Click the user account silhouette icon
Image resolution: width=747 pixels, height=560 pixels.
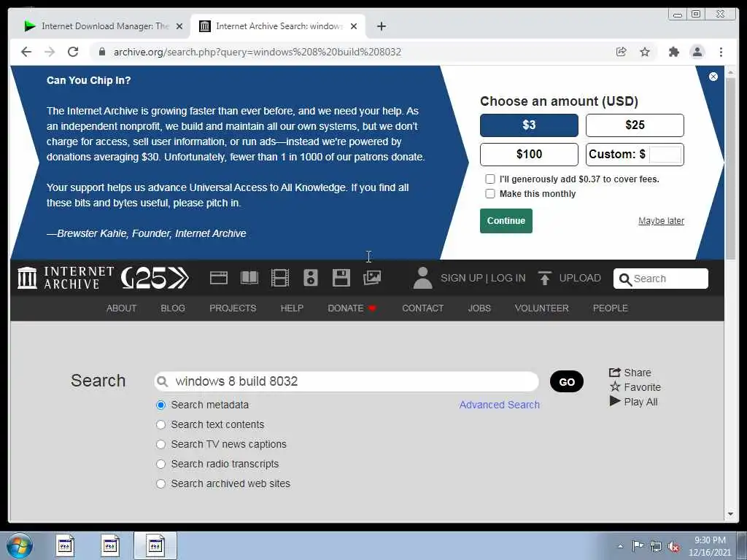point(422,278)
